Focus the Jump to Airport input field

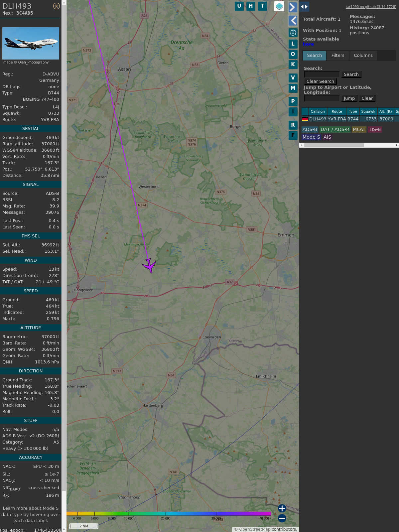(322, 98)
